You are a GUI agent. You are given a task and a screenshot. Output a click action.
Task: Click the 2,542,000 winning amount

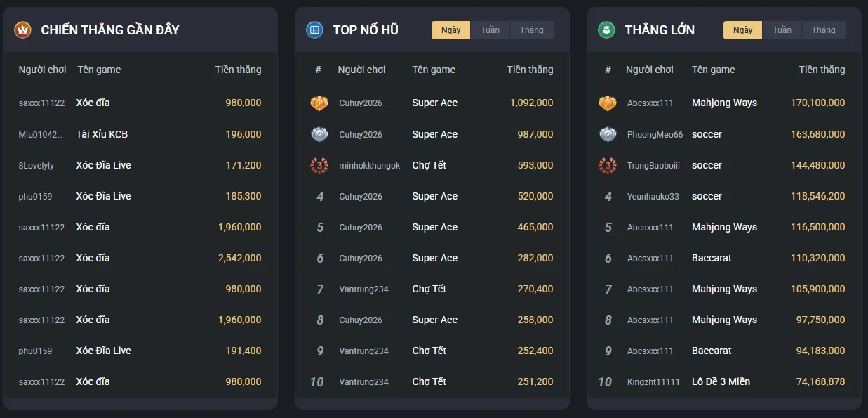(x=239, y=258)
